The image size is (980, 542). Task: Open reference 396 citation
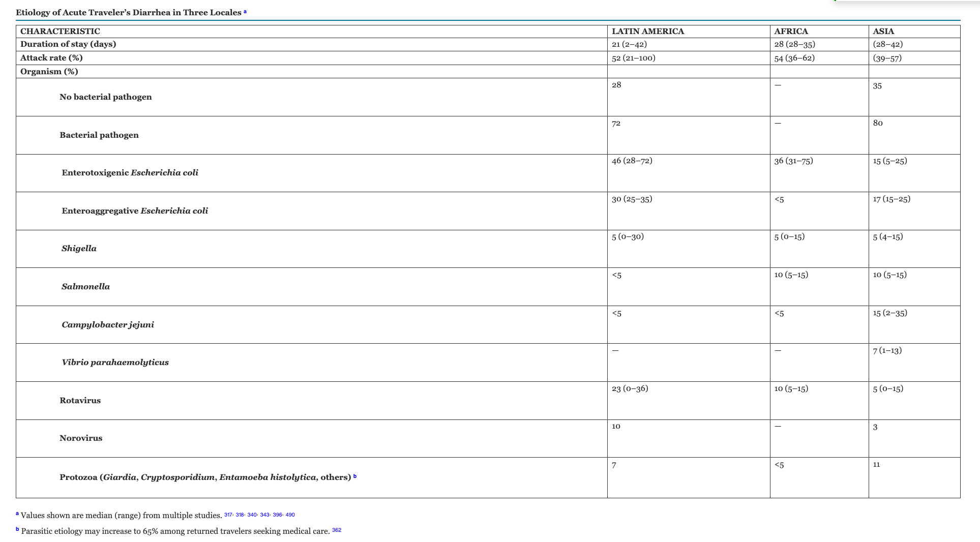tap(277, 515)
